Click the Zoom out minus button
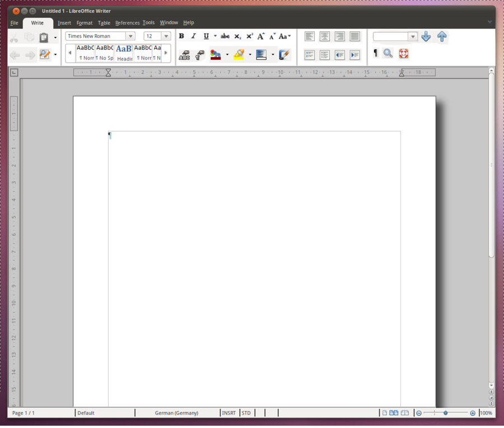Viewport: 504px width, 428px height. (419, 413)
